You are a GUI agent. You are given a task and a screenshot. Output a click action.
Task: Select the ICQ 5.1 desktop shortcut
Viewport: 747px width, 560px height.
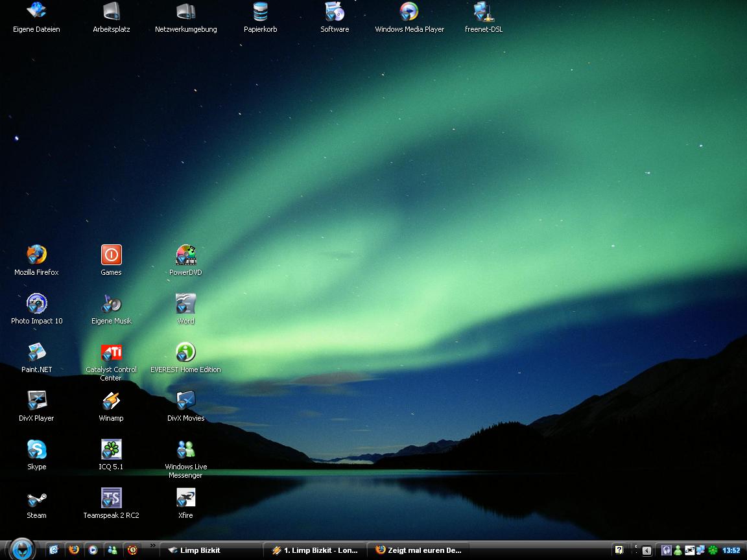(x=111, y=455)
